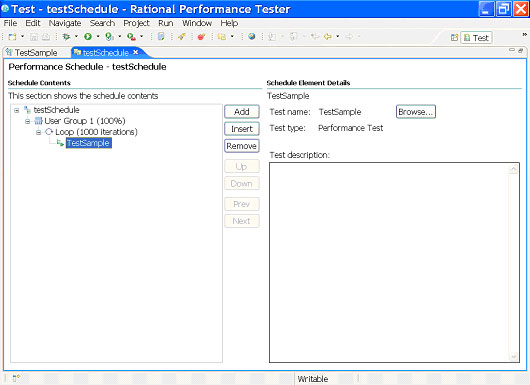Open the Debug dropdown arrow

pyautogui.click(x=76, y=37)
